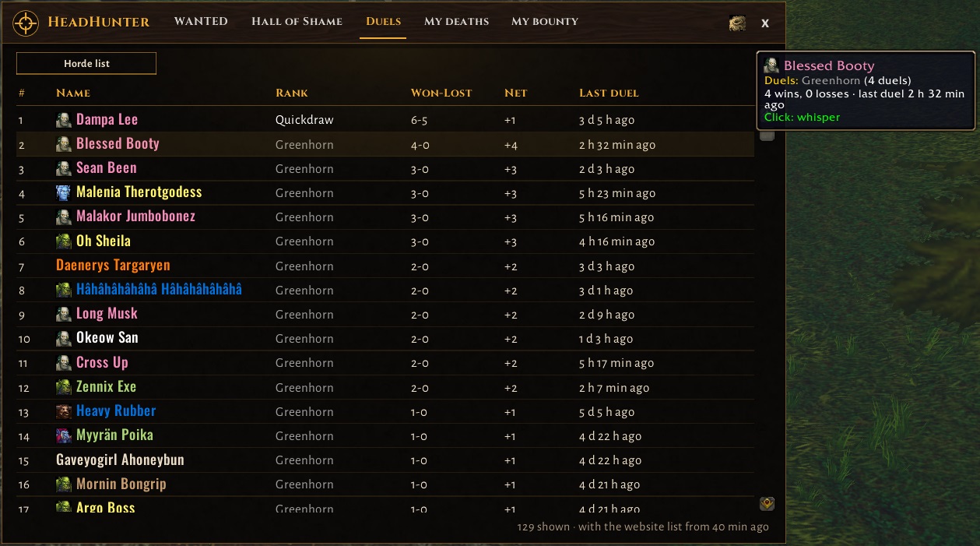
Task: Click the name Heavy Rubber
Action: [116, 411]
